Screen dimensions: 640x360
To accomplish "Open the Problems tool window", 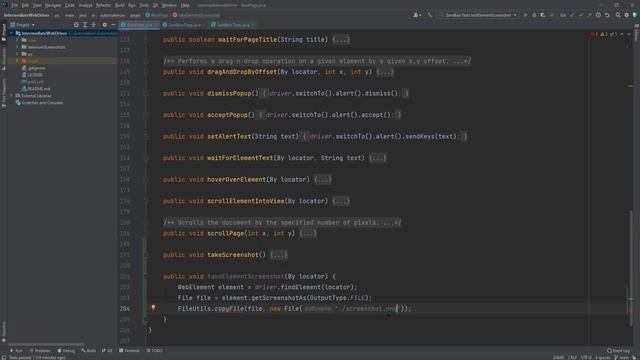I will point(40,351).
